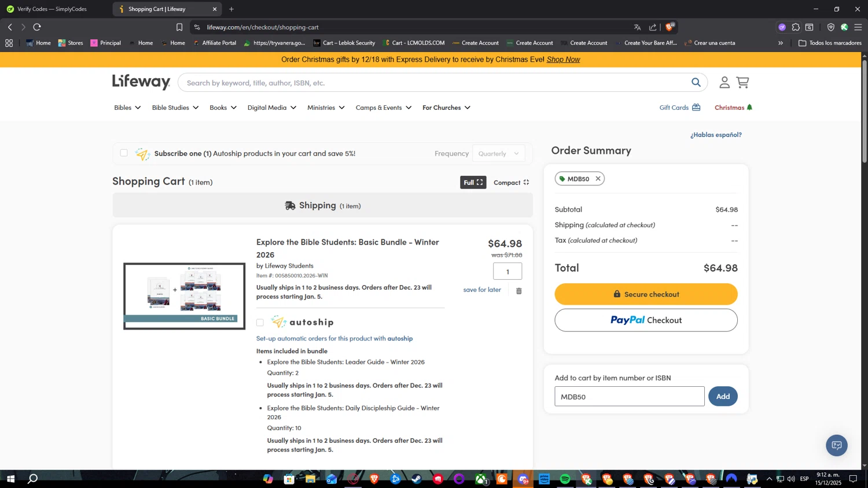This screenshot has width=868, height=488.
Task: Expand the Books menu
Action: [223, 108]
